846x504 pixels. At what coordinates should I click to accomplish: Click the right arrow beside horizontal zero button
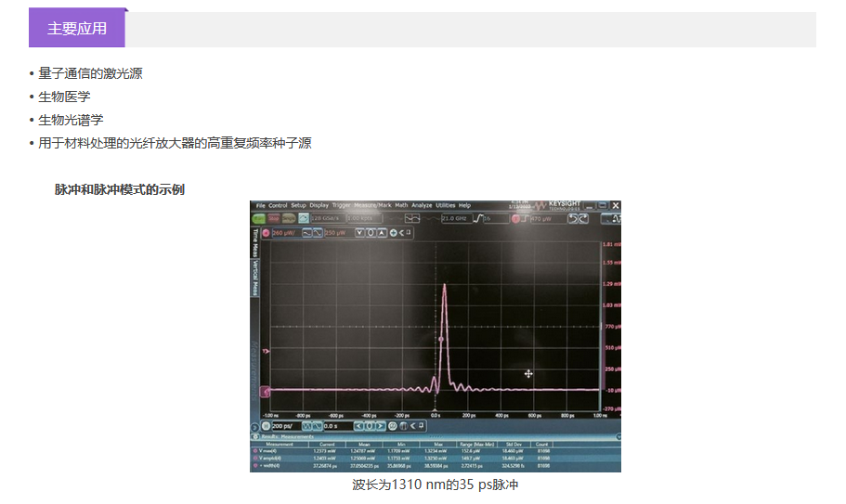380,426
